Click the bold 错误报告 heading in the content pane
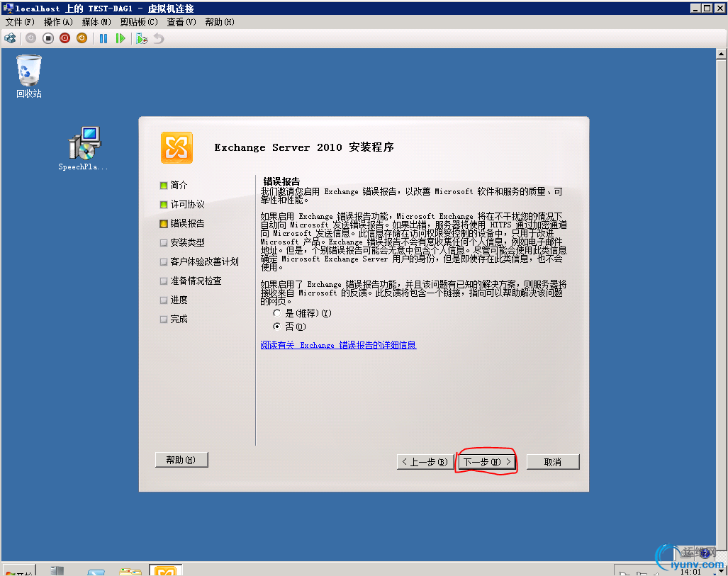Viewport: 728px width, 576px height. [281, 181]
